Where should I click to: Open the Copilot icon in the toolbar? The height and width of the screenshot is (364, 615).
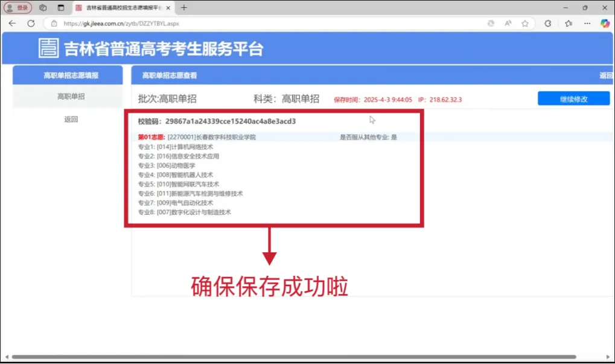605,24
